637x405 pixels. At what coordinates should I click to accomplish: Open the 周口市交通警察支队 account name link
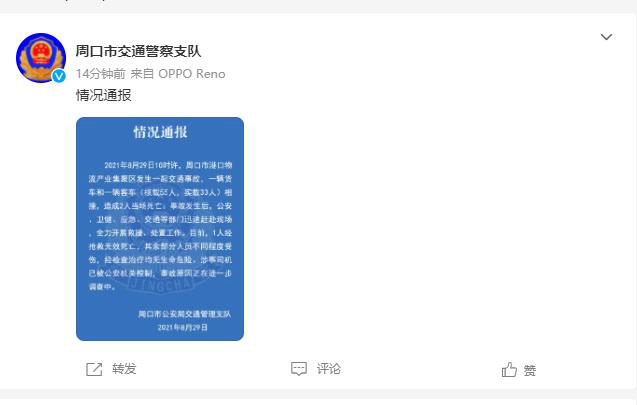click(138, 51)
